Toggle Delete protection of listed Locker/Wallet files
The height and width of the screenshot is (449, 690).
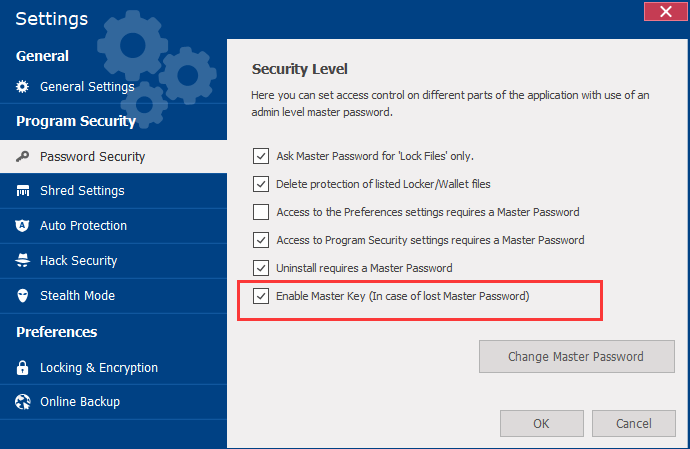tap(261, 184)
